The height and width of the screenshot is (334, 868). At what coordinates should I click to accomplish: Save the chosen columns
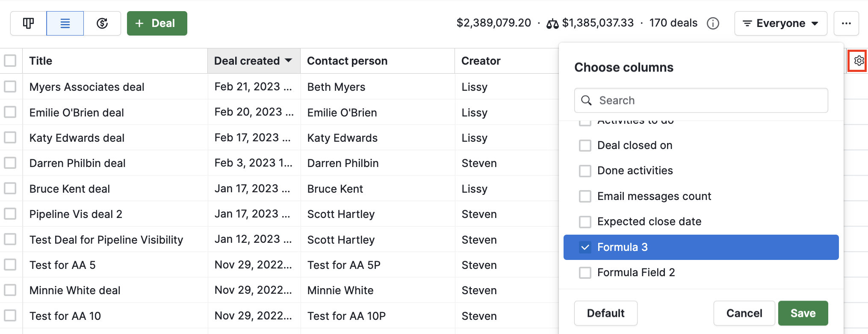(x=803, y=313)
